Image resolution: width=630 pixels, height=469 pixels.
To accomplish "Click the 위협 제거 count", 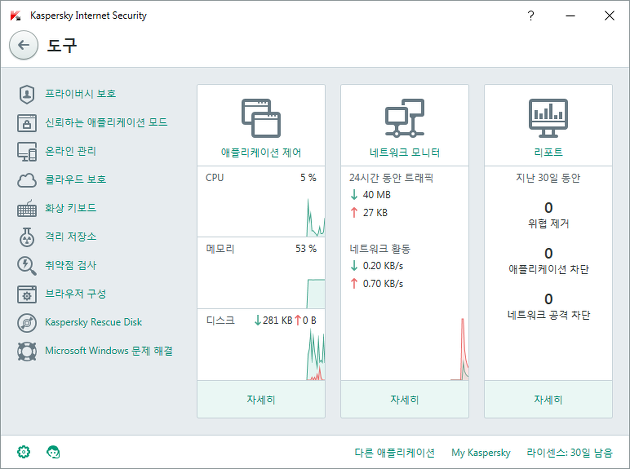I will (548, 207).
